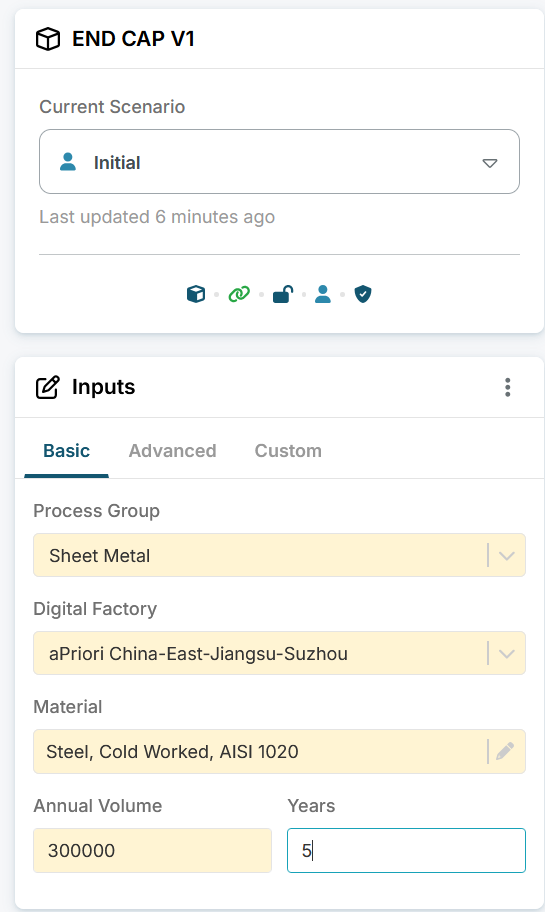Click the shield checkmark status icon

[363, 294]
